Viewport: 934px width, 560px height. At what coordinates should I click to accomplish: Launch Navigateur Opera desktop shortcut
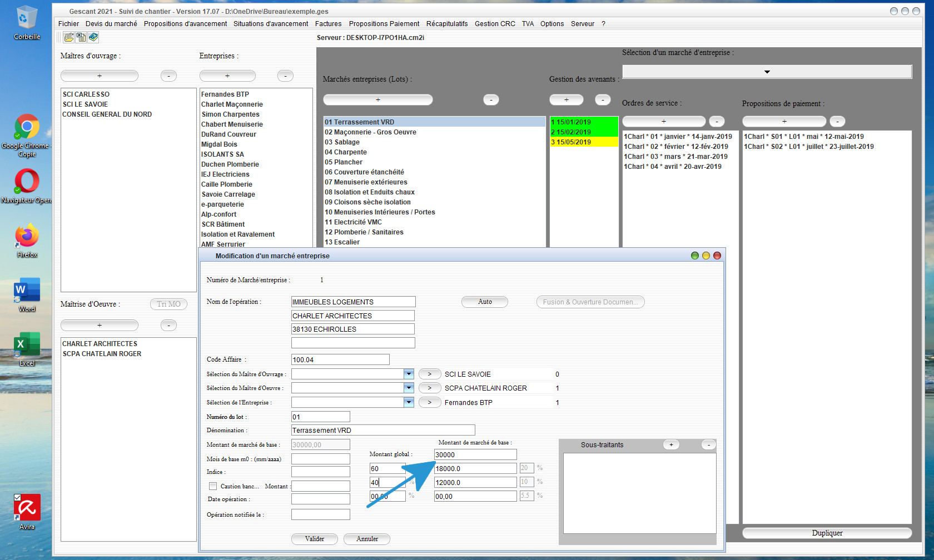coord(27,186)
